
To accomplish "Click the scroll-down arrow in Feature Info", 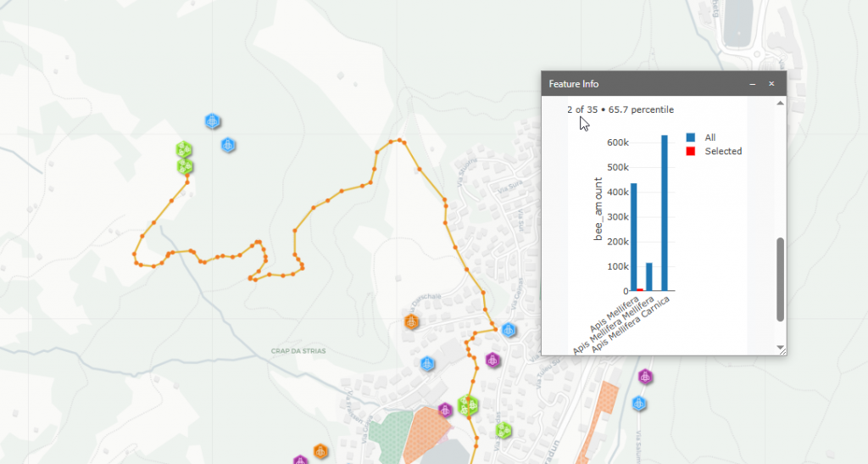I will point(780,346).
